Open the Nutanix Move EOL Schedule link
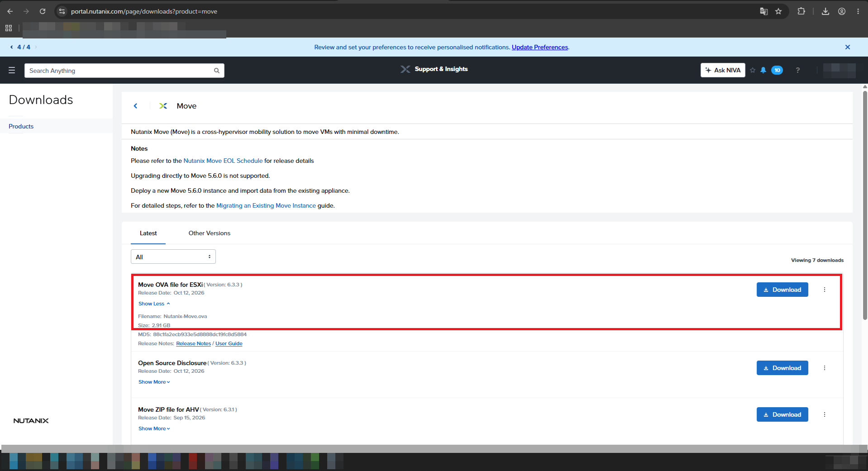The height and width of the screenshot is (471, 868). pyautogui.click(x=223, y=161)
